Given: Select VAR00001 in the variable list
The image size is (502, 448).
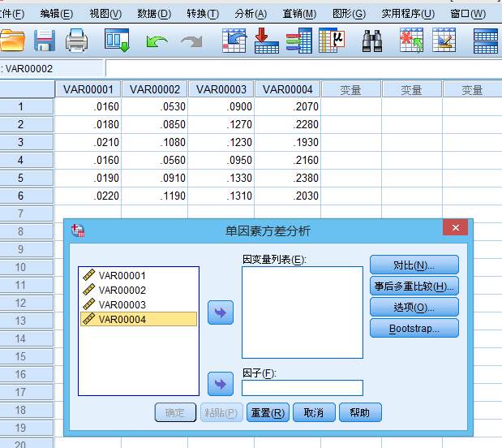Looking at the screenshot, I should [139, 275].
